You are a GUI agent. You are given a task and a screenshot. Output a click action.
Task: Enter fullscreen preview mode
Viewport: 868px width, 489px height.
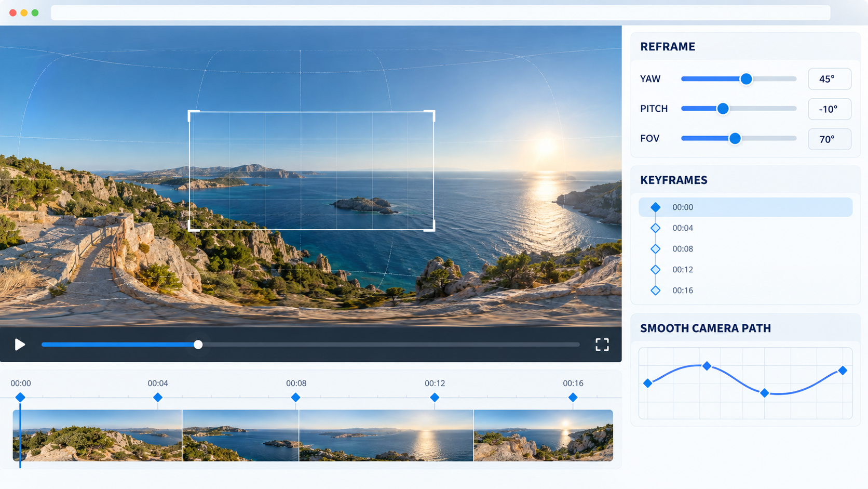(602, 345)
